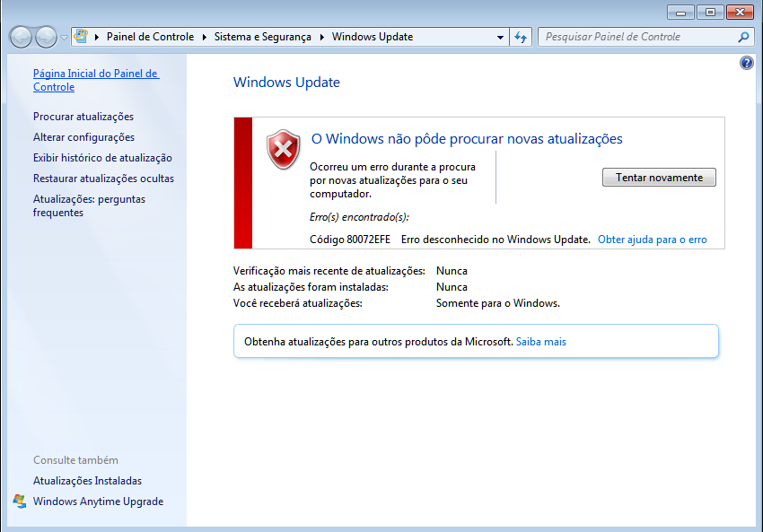Click Procurar atualizações in sidebar
Image resolution: width=763 pixels, height=532 pixels.
coord(83,117)
